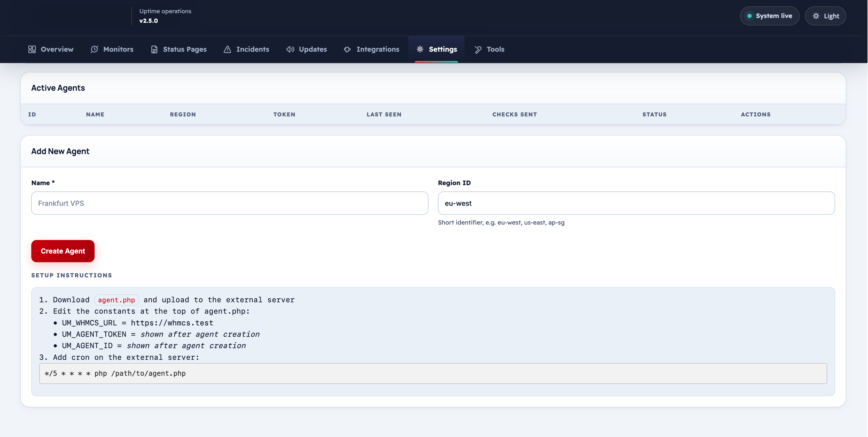Viewport: 868px width, 437px height.
Task: Download agent.php from setup instructions
Action: (117, 300)
